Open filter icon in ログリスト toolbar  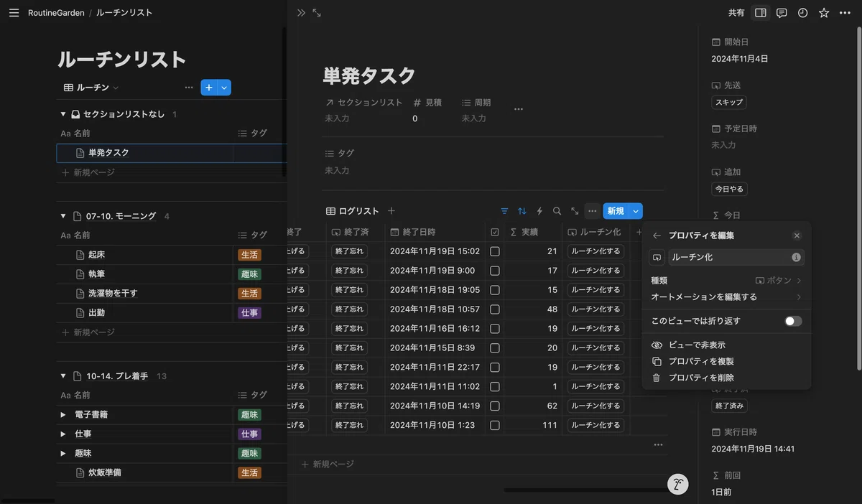click(x=504, y=211)
